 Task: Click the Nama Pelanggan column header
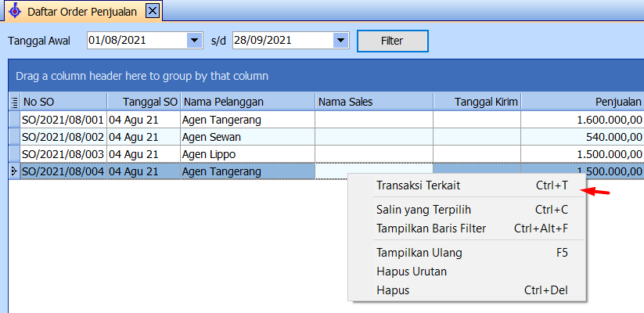(247, 102)
